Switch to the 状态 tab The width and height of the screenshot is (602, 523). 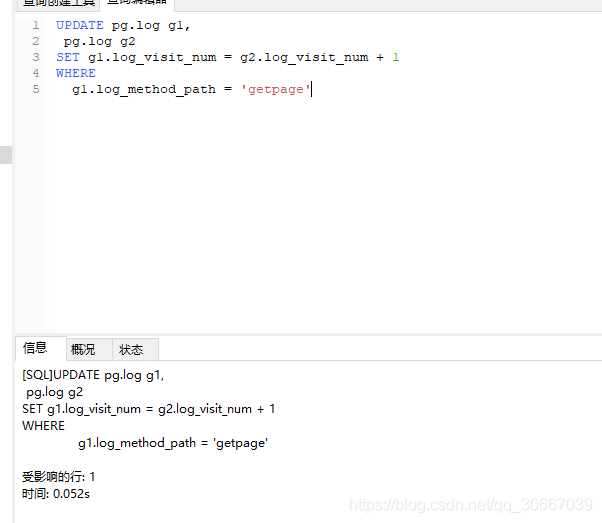[135, 349]
